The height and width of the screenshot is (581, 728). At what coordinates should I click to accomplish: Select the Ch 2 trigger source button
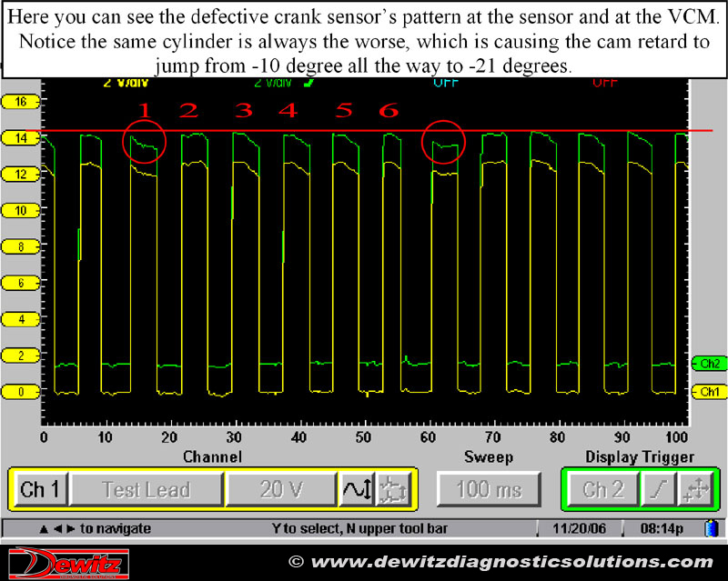[x=603, y=489]
